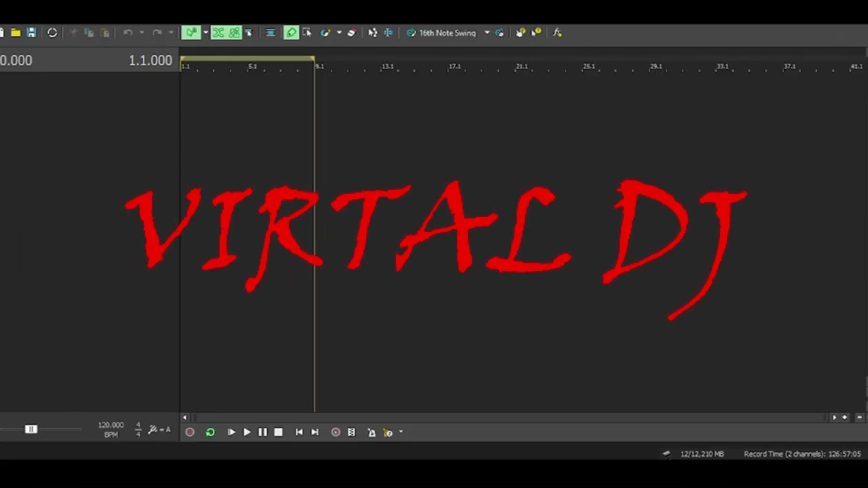The height and width of the screenshot is (488, 868).
Task: Select the Paint brush tool
Action: [325, 33]
